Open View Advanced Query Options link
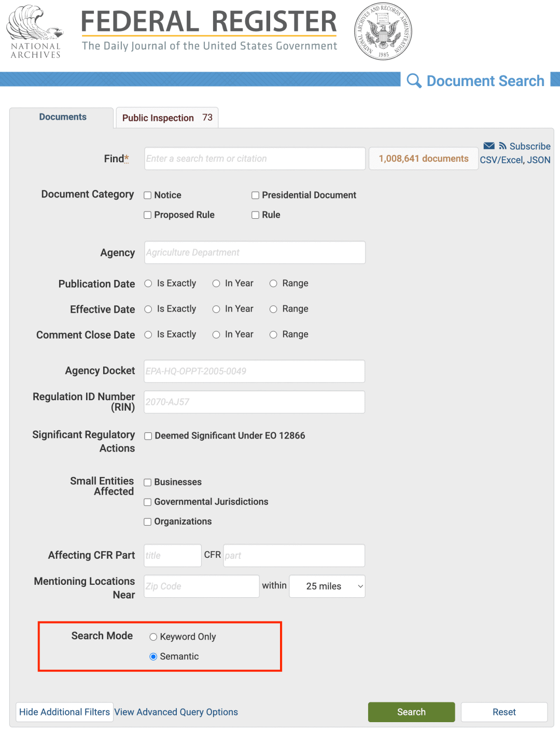Screen dimensions: 560x732 [176, 712]
